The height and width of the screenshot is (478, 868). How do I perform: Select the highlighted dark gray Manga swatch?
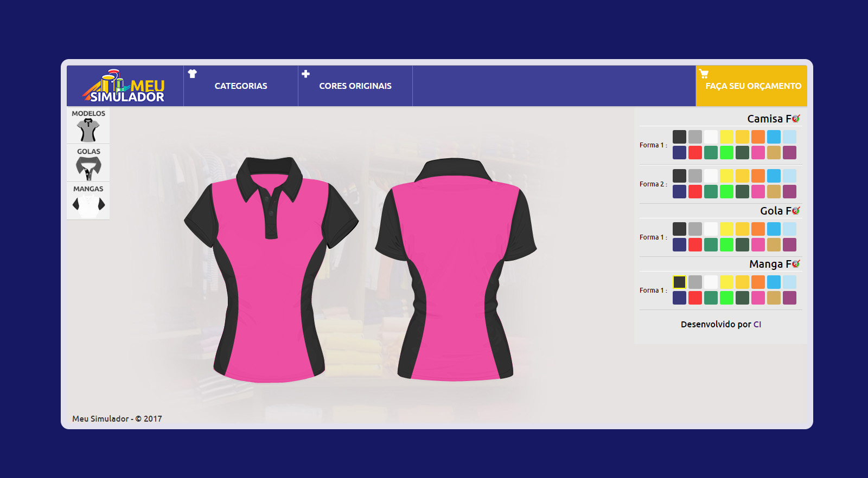coord(679,282)
